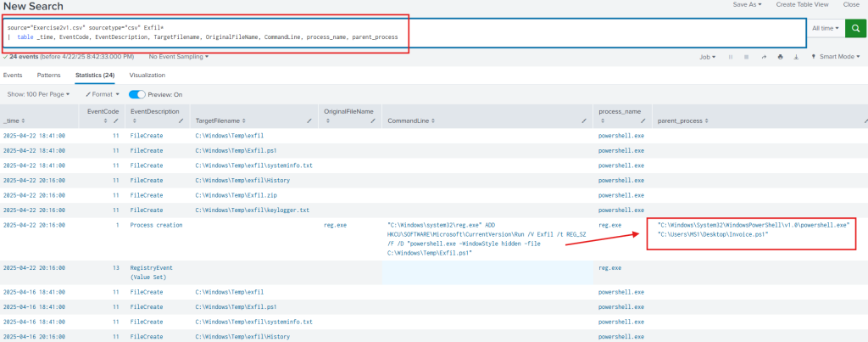
Task: Switch to the Visualization tab
Action: (x=147, y=75)
